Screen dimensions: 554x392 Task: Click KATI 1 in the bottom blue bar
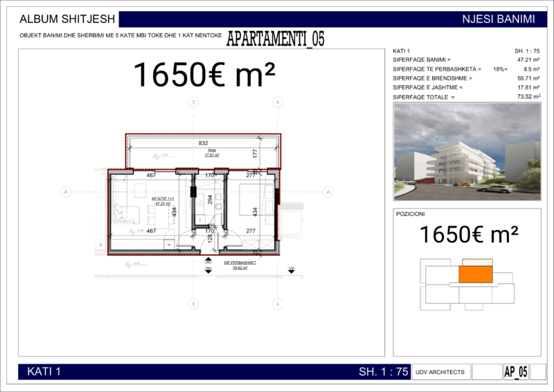coord(44,371)
